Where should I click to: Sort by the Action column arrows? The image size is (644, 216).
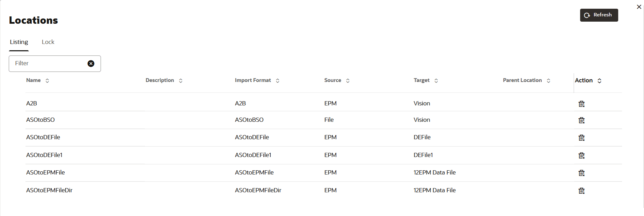pos(600,81)
